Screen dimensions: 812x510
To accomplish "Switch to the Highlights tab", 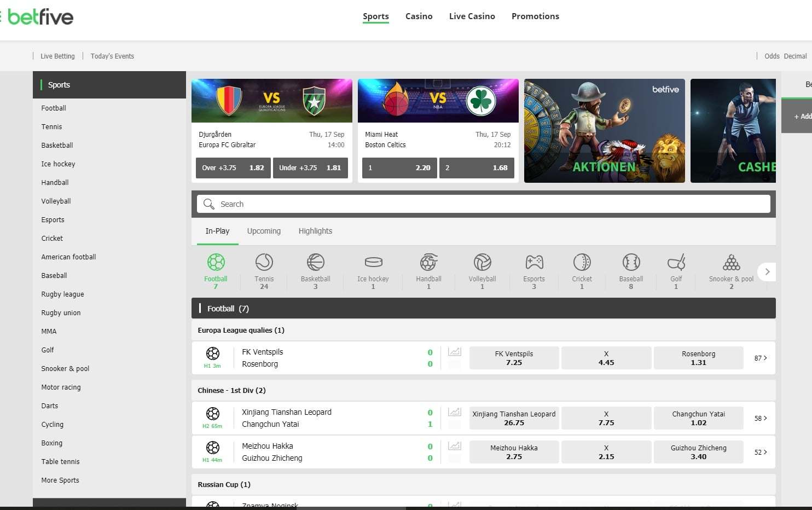I will 315,231.
